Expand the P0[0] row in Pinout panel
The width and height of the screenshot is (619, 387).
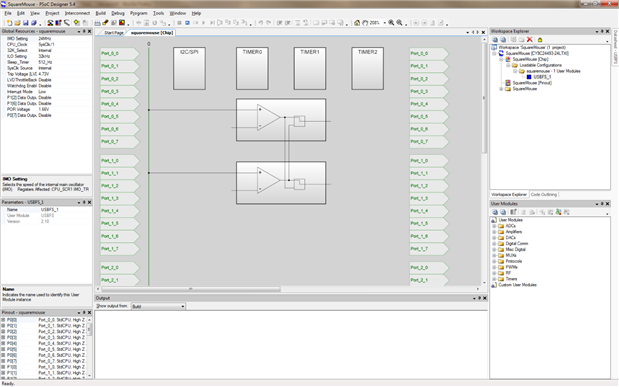tap(3, 320)
